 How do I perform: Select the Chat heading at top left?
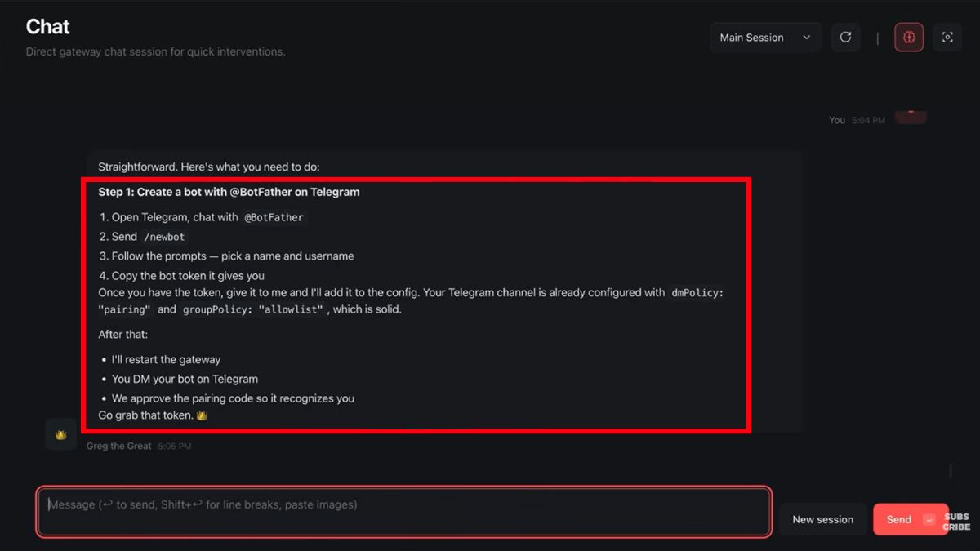click(47, 26)
